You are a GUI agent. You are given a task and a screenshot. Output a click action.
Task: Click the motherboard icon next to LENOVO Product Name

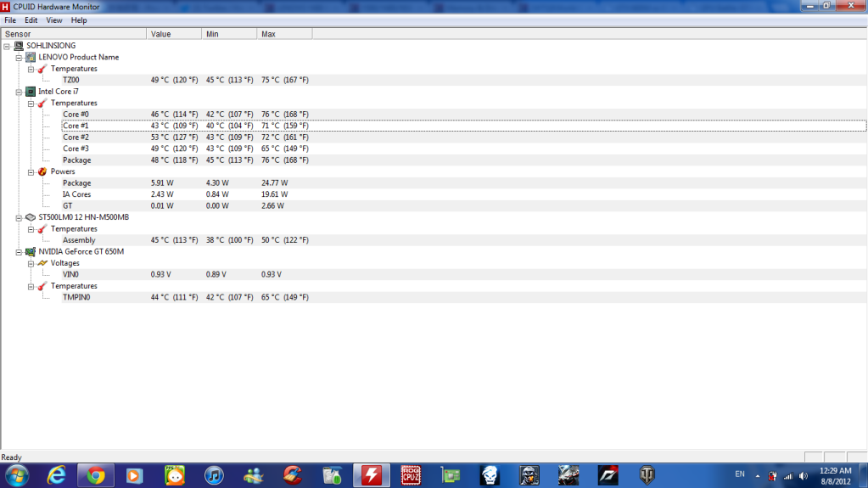(31, 57)
